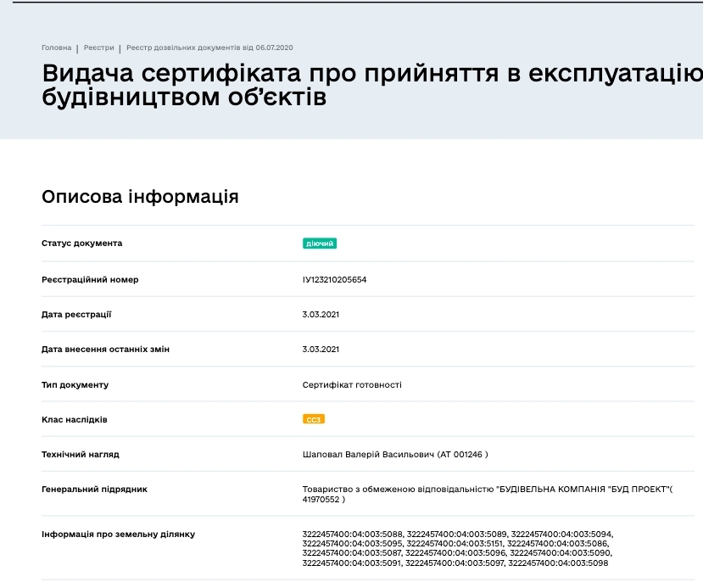703x588 pixels.
Task: Select registration number ІУ123210205654
Action: coord(334,279)
